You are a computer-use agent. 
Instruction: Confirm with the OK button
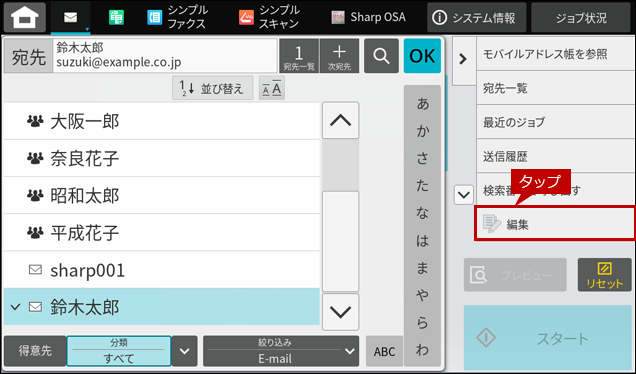pyautogui.click(x=422, y=56)
